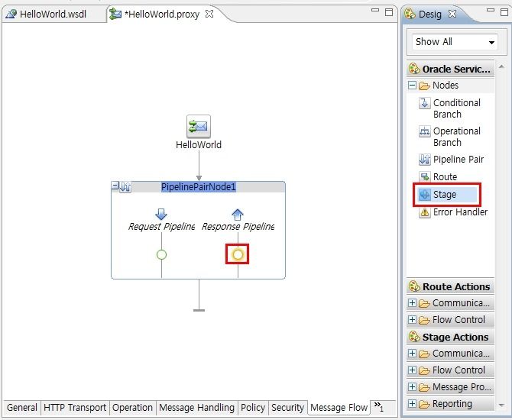Select the Response Pipeline circle drop target

pyautogui.click(x=238, y=254)
